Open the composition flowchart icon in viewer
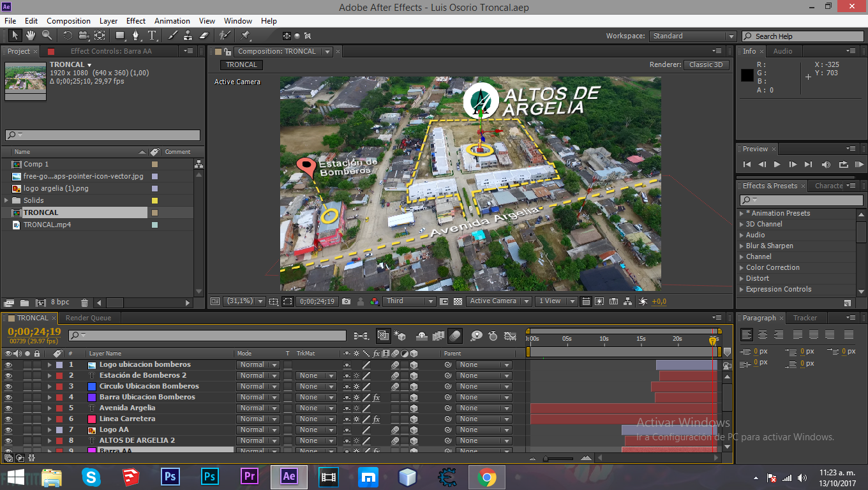Screen dimensions: 868x490 (x=628, y=301)
